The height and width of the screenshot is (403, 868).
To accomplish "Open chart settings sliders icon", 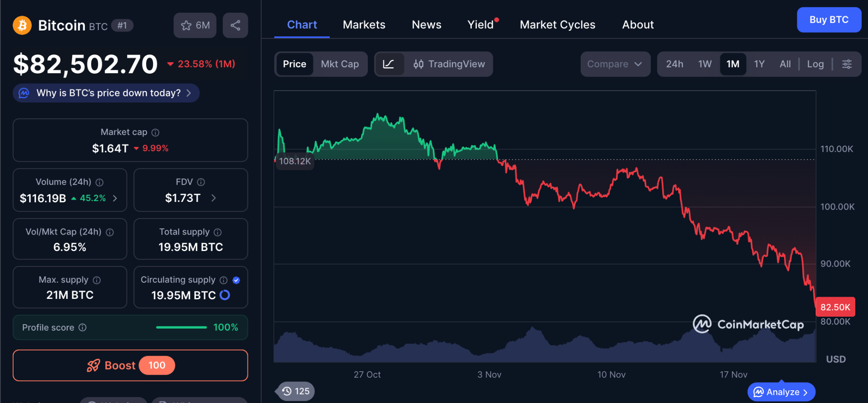I will tap(846, 64).
